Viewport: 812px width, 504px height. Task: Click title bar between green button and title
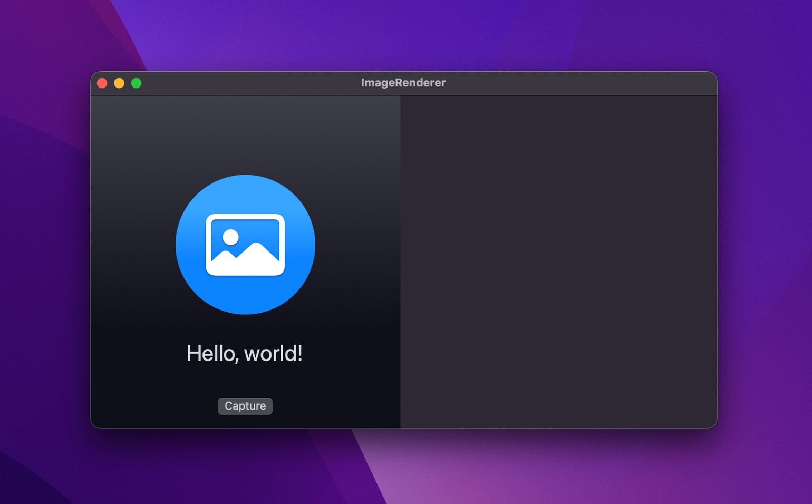pyautogui.click(x=250, y=83)
